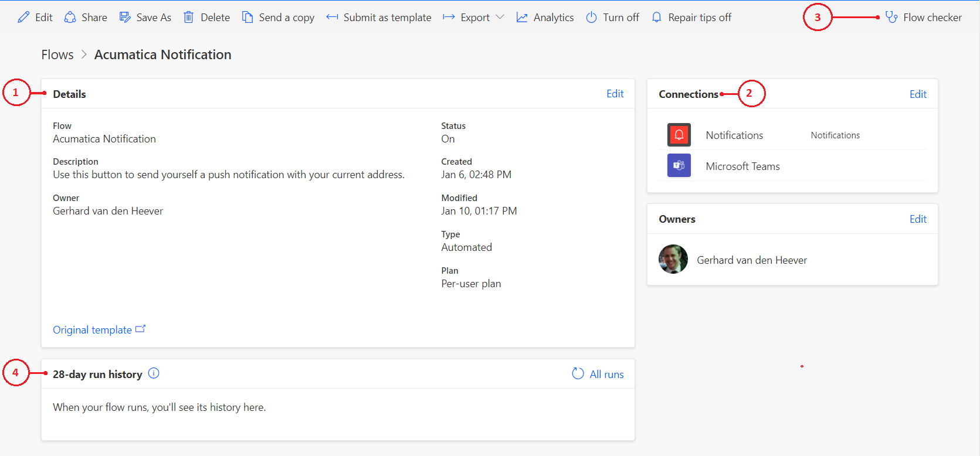
Task: Edit the Details section
Action: 615,94
